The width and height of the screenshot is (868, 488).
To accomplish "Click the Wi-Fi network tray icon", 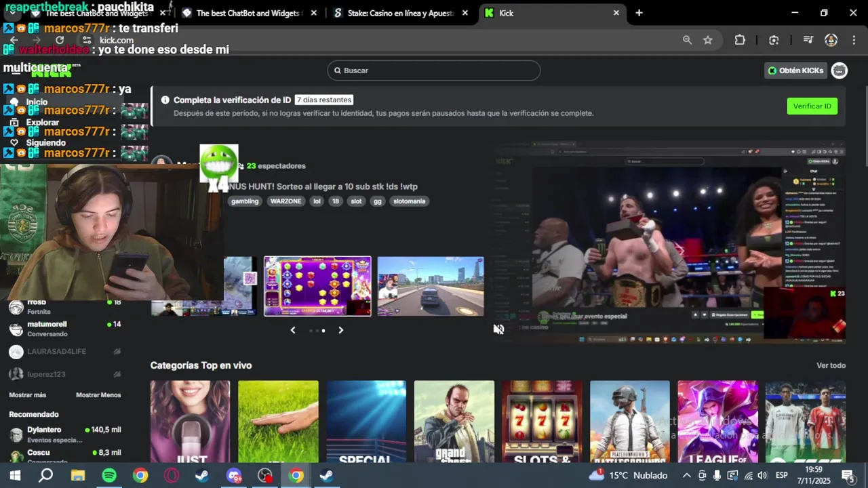I will pos(748,476).
